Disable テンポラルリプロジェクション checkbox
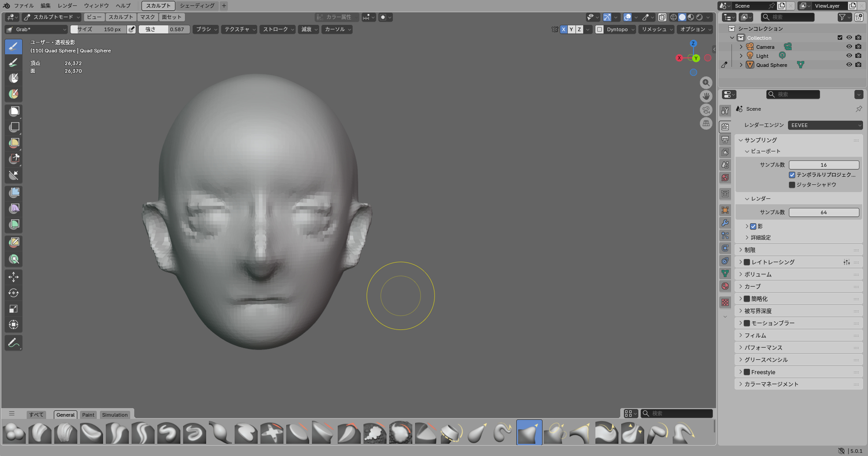868x456 pixels. tap(792, 175)
